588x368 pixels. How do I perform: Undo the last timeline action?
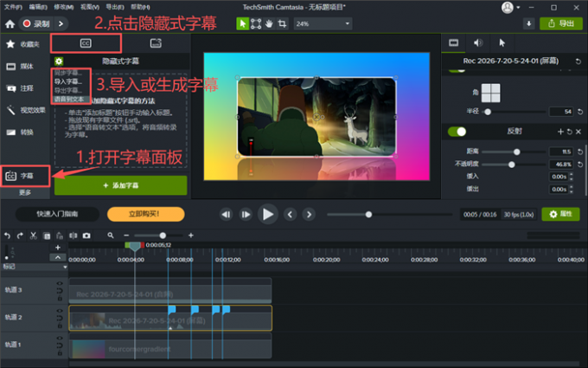click(7, 236)
